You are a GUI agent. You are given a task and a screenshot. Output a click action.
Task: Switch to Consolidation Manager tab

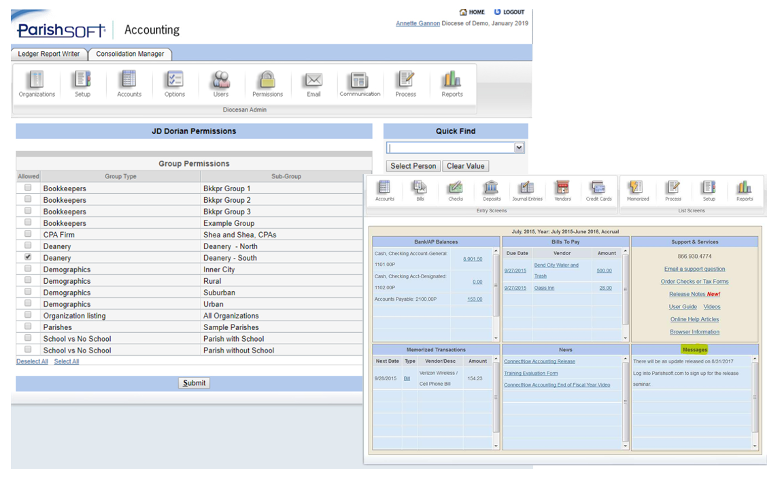(x=130, y=54)
